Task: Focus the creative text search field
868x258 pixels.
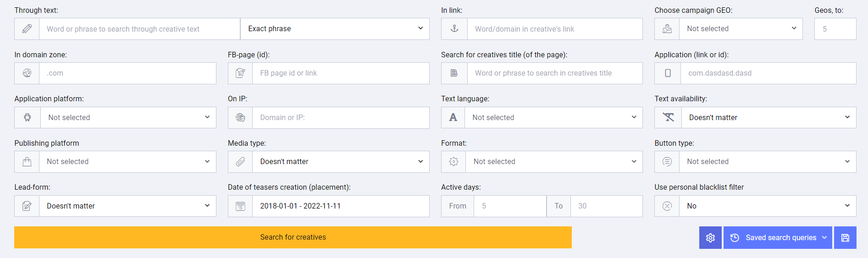Action: [140, 29]
